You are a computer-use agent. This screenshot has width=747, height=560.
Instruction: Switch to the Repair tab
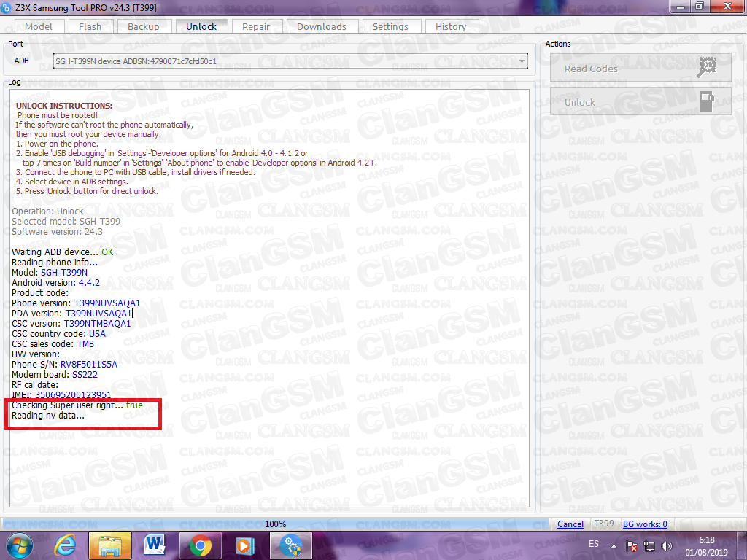[x=256, y=27]
